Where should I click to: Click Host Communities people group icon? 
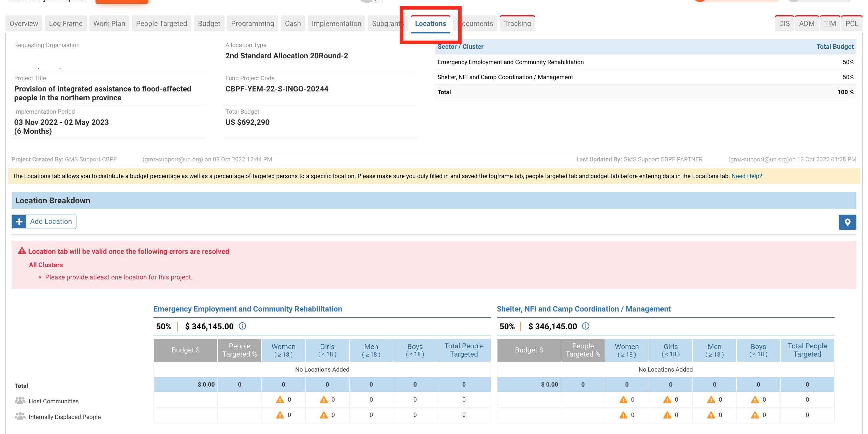(x=20, y=400)
